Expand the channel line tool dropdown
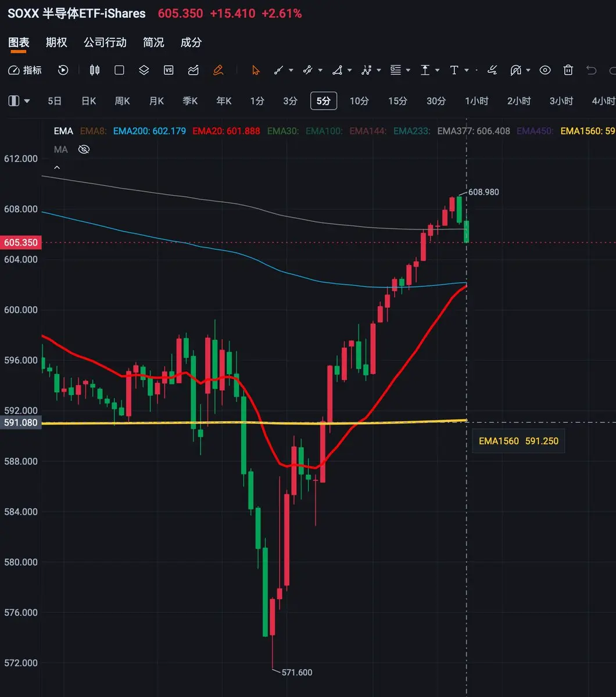The width and height of the screenshot is (616, 697). click(x=320, y=71)
